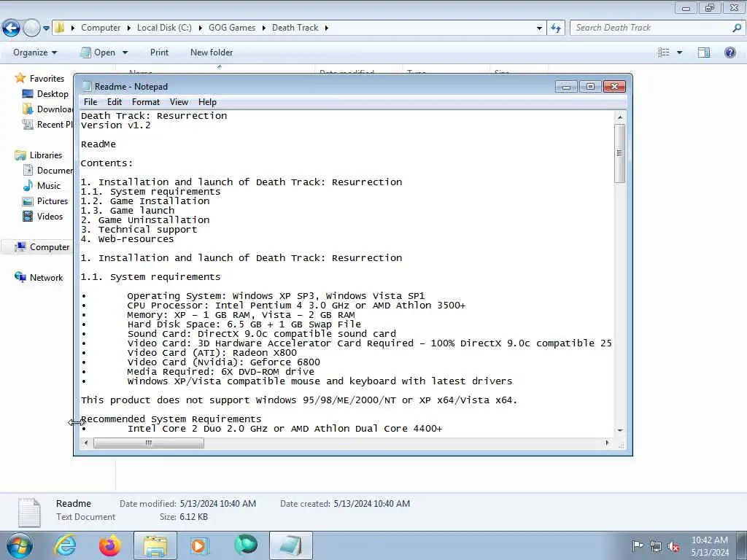747x560 pixels.
Task: Open Action Center flag tray icon
Action: pyautogui.click(x=638, y=545)
